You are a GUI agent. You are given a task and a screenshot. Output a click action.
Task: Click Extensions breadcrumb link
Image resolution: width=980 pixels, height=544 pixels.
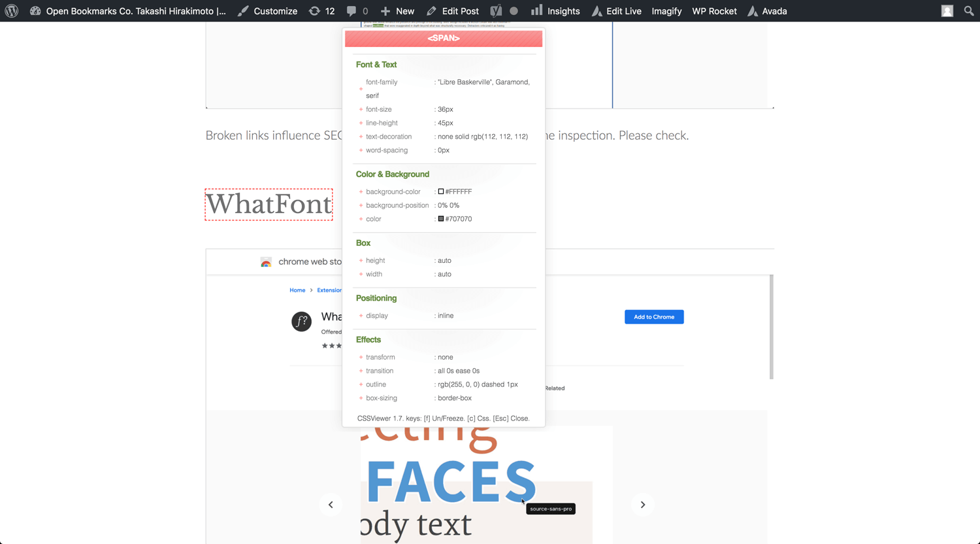pyautogui.click(x=329, y=290)
